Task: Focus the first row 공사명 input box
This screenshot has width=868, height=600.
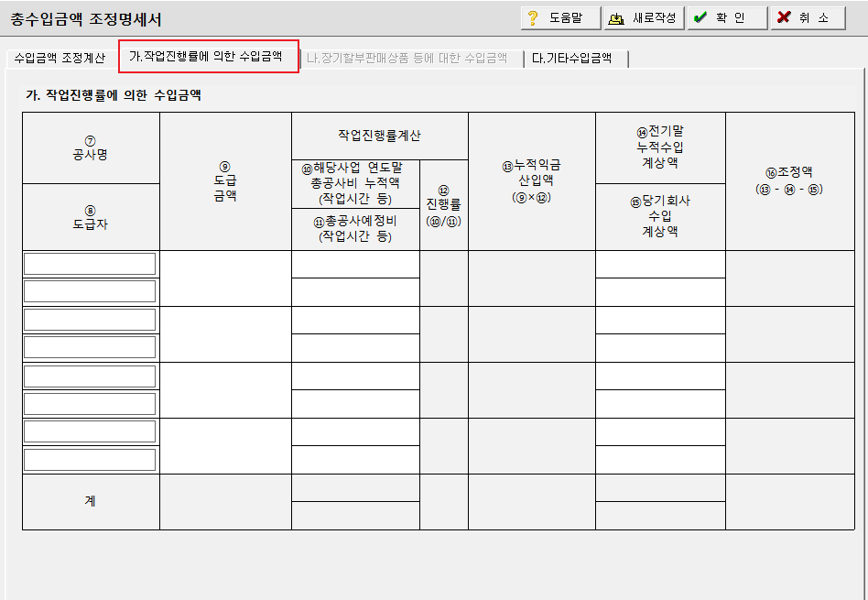Action: [x=90, y=264]
